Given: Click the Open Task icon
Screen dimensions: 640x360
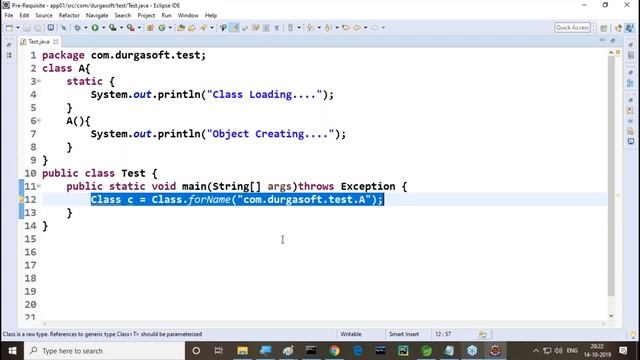Looking at the screenshot, I should 191,28.
